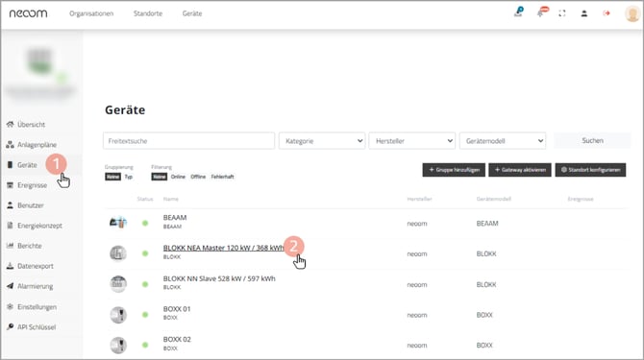The image size is (644, 360).
Task: Click the Alarmierung paper-plane icon
Action: (x=10, y=286)
